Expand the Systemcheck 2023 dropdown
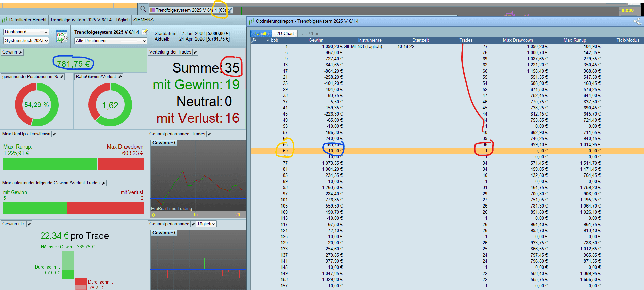The image size is (644, 290). click(26, 41)
